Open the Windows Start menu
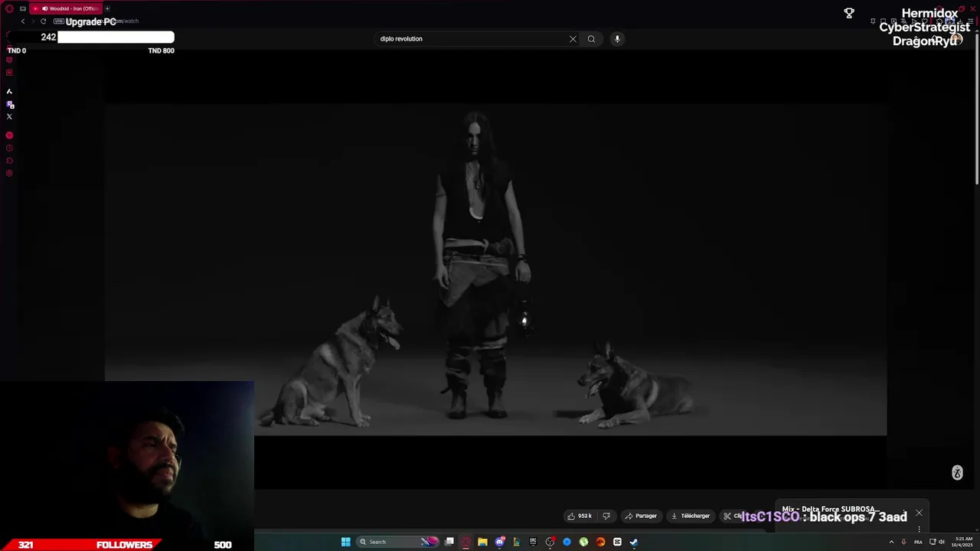980x551 pixels. coord(345,542)
